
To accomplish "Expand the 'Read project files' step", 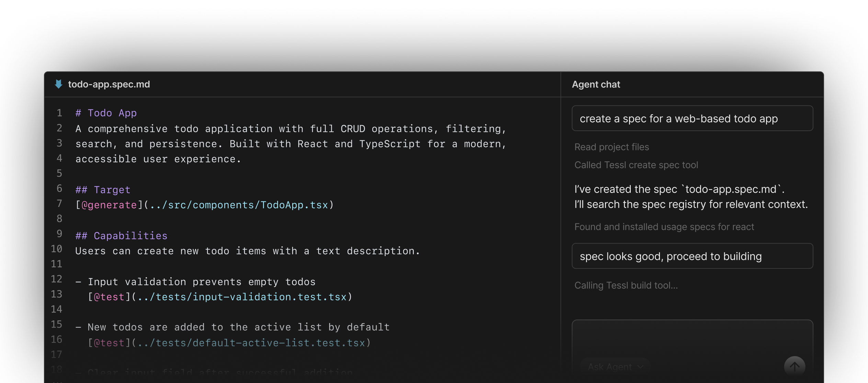I will pos(612,147).
